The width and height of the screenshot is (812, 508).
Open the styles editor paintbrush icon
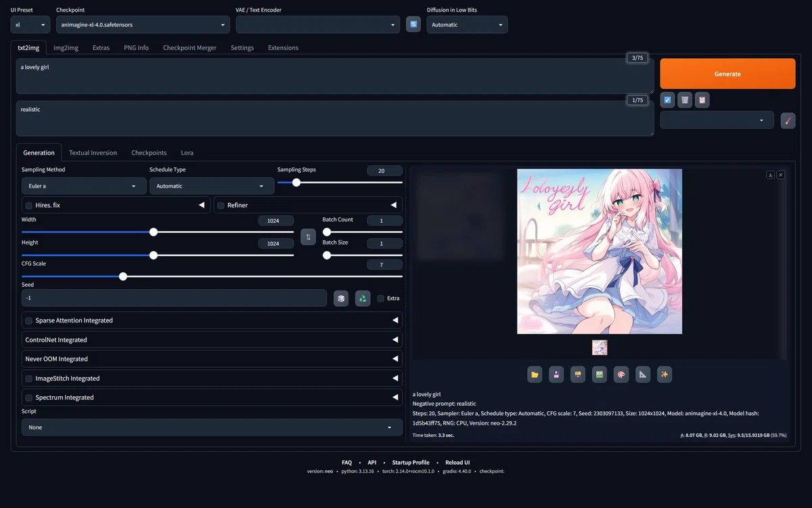click(x=788, y=121)
